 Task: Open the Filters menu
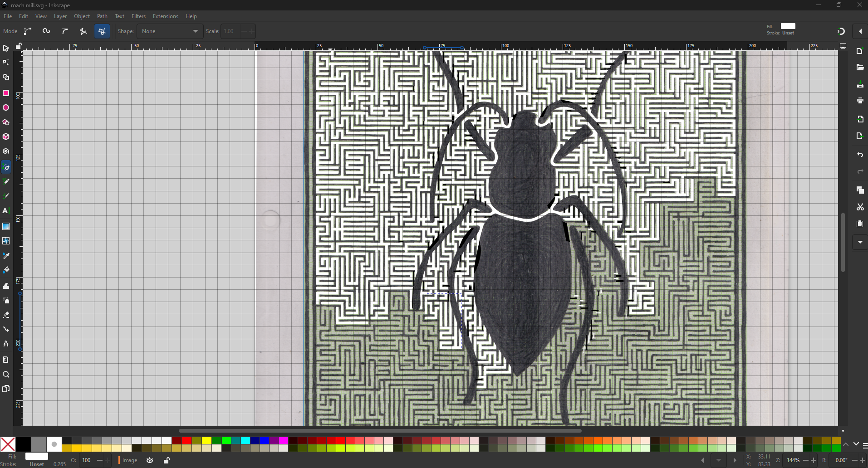tap(138, 16)
